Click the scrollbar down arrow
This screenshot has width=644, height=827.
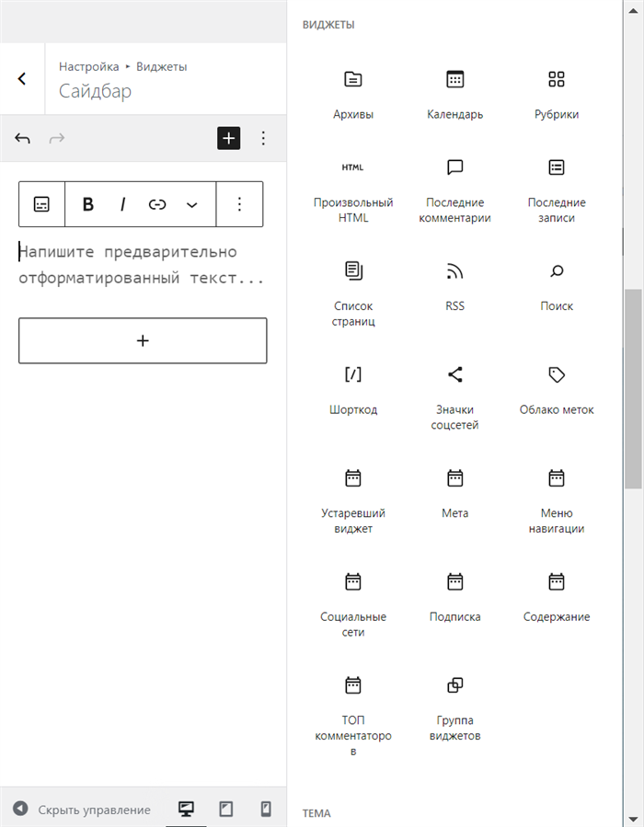click(633, 819)
